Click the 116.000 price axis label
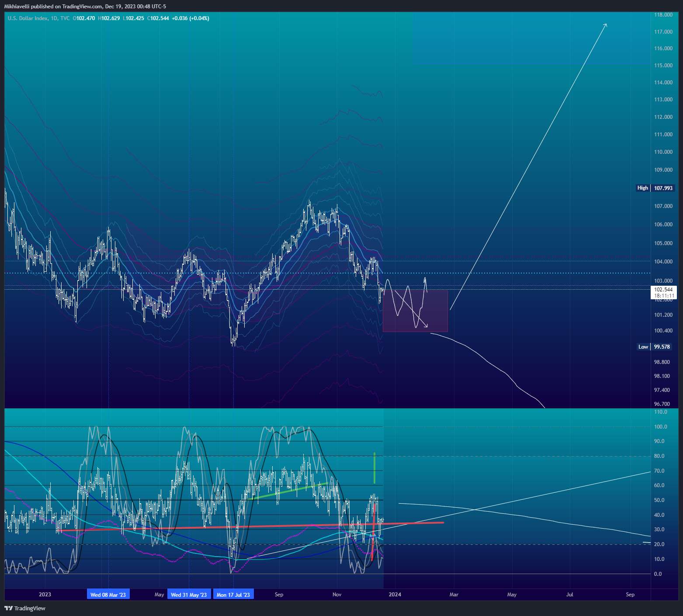The width and height of the screenshot is (683, 616). point(663,48)
